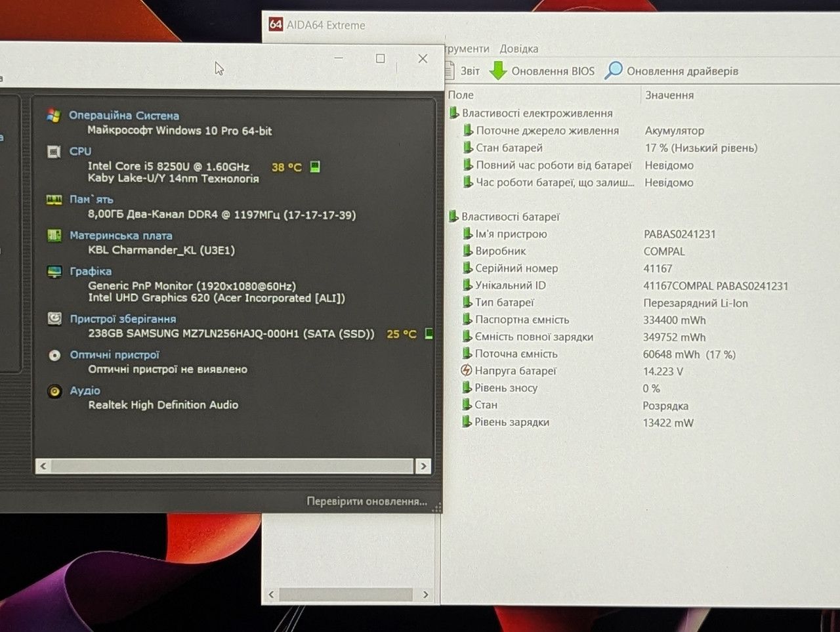This screenshot has width=840, height=632.
Task: Click AIDA64 left pane scrollbar left arrow
Action: tap(272, 595)
